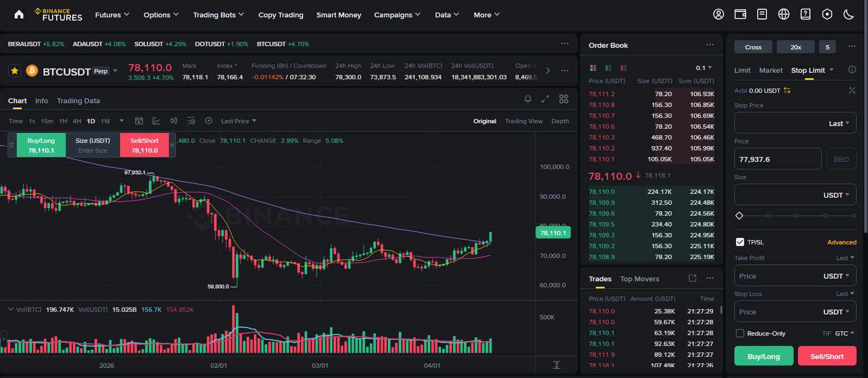Open the help question-mark icon

click(806, 15)
